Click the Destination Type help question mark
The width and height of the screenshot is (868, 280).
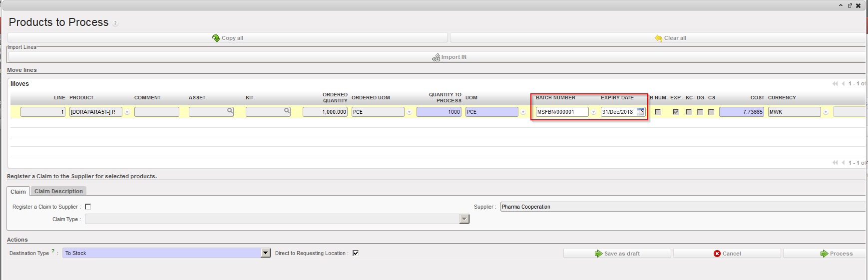click(x=53, y=251)
